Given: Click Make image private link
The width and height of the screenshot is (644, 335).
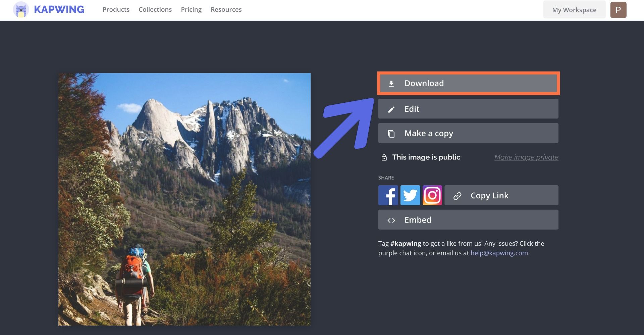Looking at the screenshot, I should tap(526, 157).
